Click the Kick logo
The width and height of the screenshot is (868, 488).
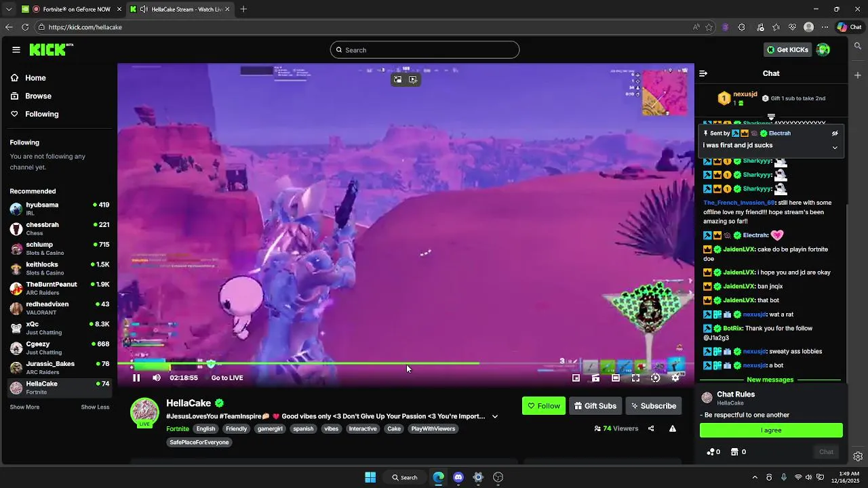point(52,49)
